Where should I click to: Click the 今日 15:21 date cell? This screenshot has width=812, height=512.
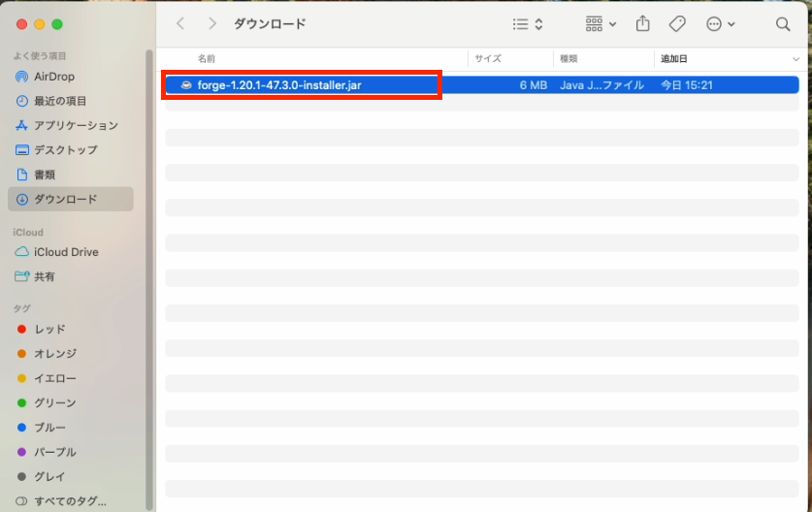[687, 85]
